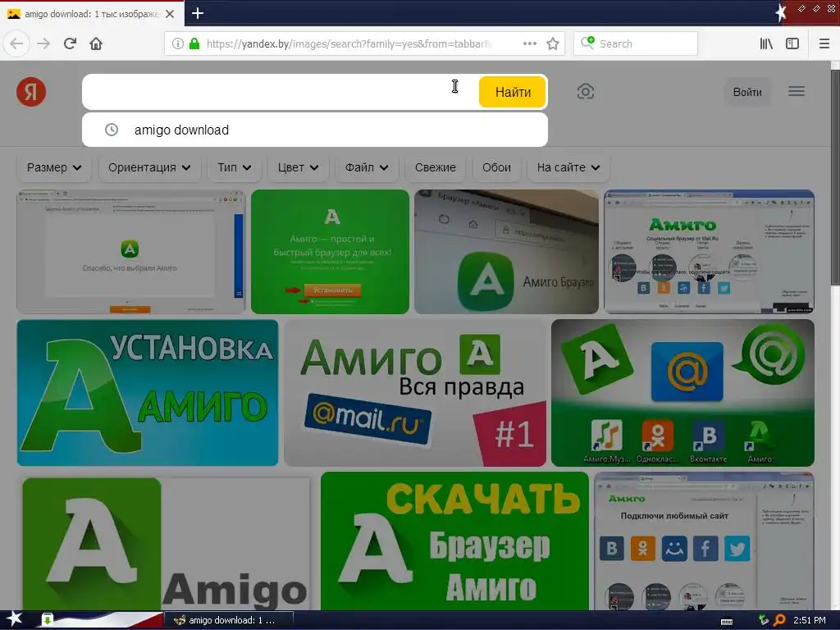This screenshot has height=630, width=840.
Task: Click the history clock icon in suggestion
Action: pyautogui.click(x=112, y=130)
